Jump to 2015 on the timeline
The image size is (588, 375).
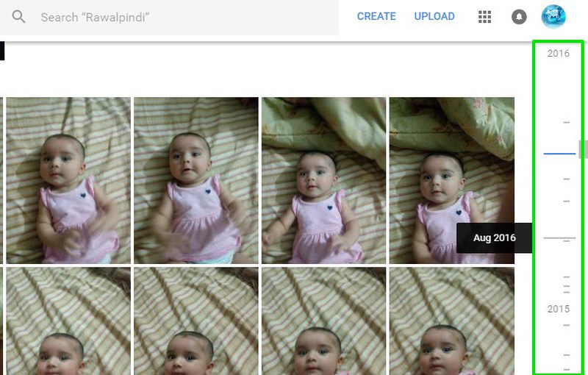(559, 309)
